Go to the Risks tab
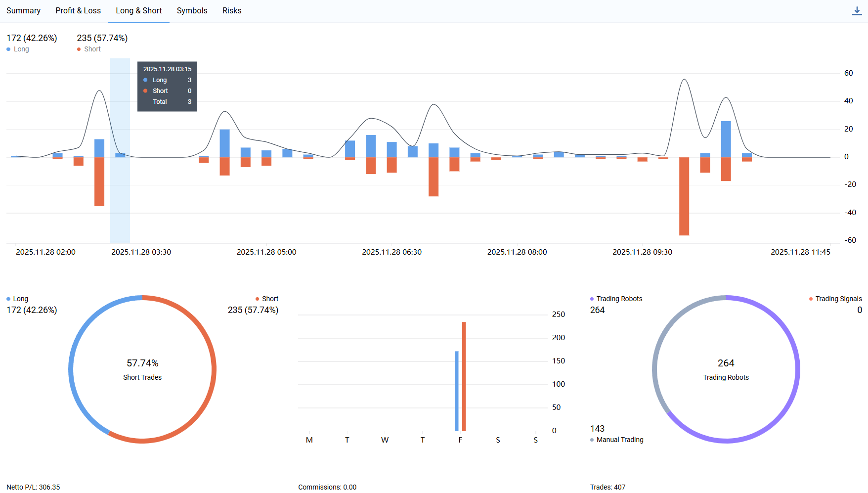 click(x=232, y=11)
